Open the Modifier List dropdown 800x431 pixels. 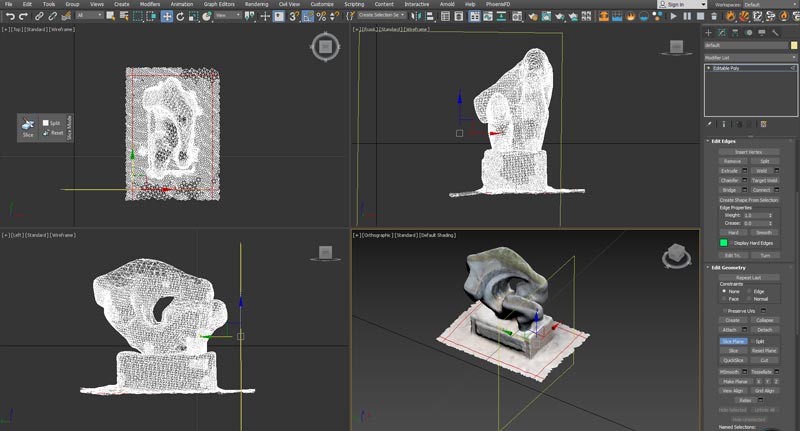[750, 57]
